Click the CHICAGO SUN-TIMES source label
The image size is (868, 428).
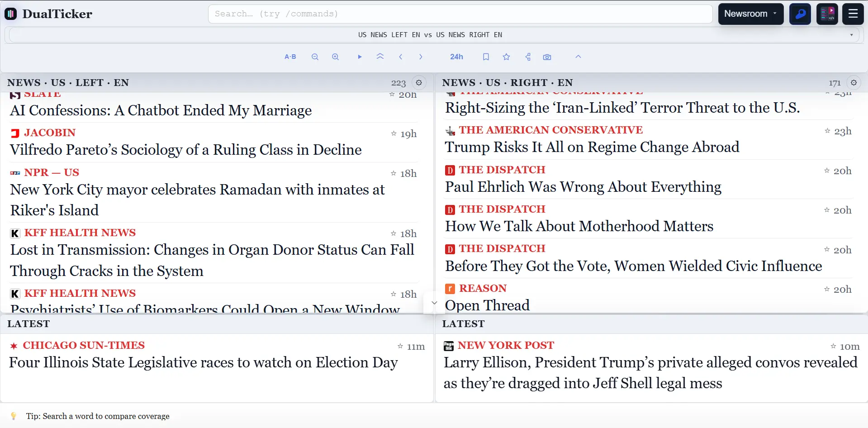tap(84, 345)
